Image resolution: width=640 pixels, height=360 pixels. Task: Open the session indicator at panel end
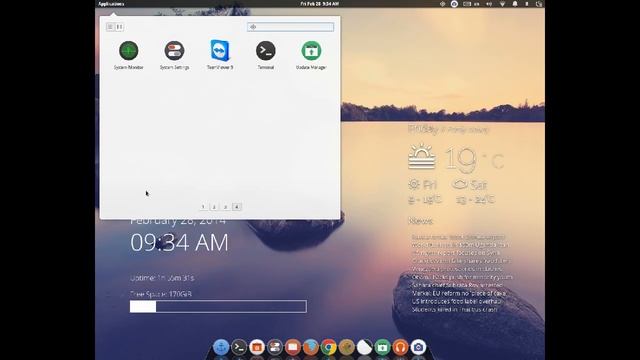point(539,4)
